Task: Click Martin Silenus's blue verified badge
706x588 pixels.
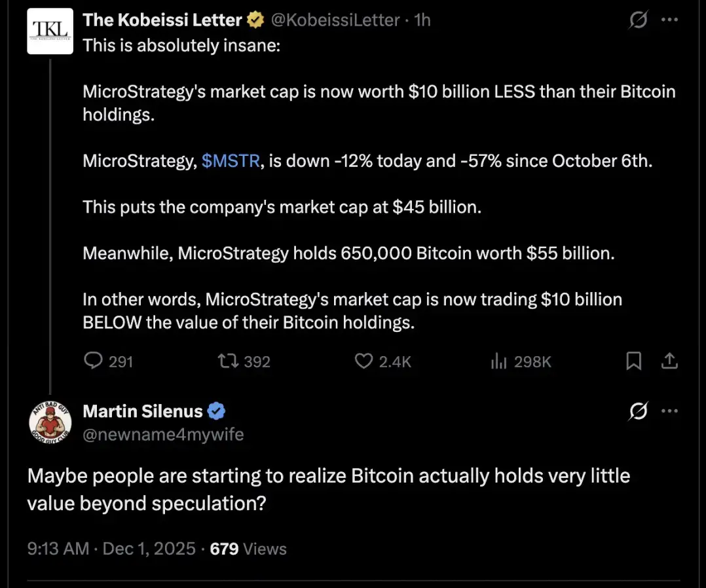Action: point(217,411)
